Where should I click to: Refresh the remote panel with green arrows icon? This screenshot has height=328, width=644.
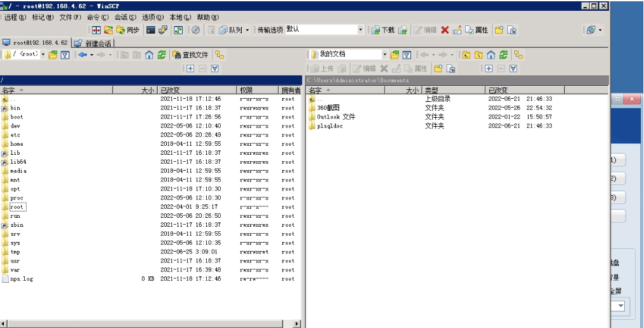point(162,55)
